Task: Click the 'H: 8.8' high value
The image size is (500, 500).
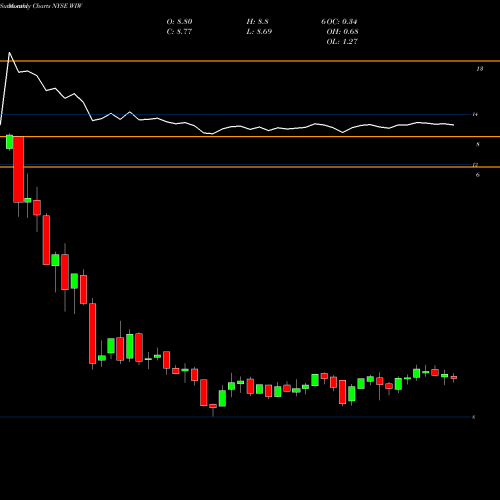Action: coord(257,22)
